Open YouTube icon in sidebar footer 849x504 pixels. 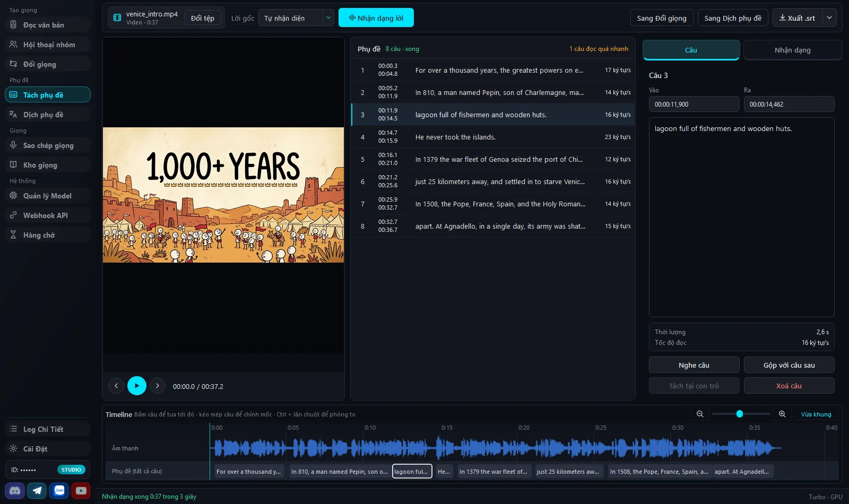(x=81, y=491)
